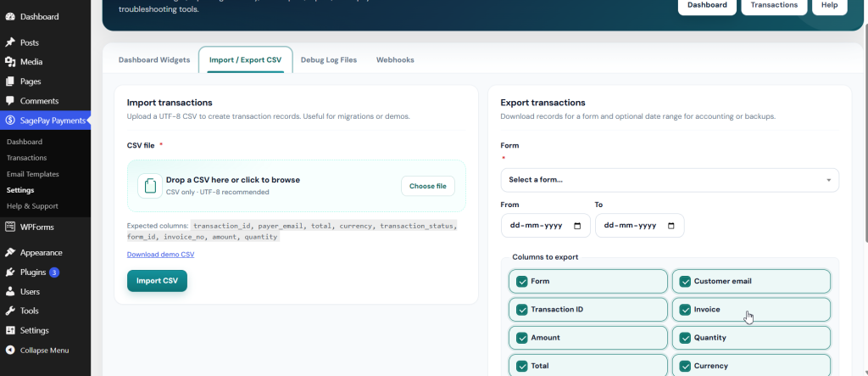Switch to the Dashboard Widgets tab
Screen dimensions: 868x376
(x=154, y=60)
